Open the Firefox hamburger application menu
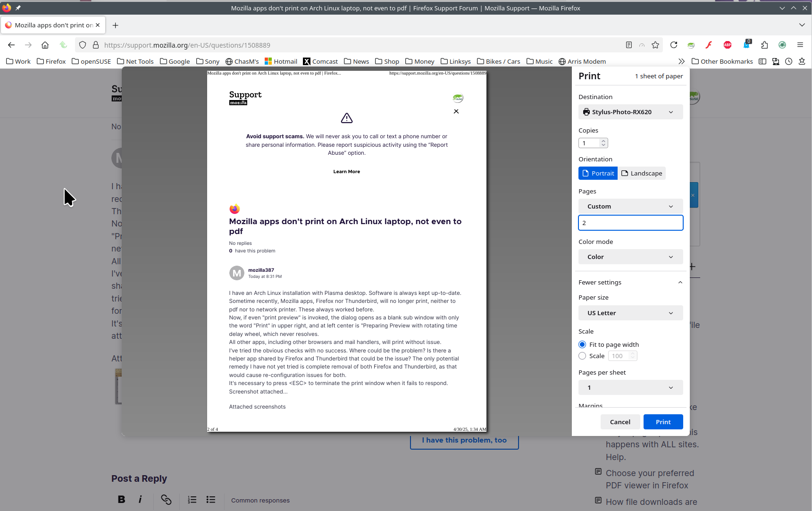Image resolution: width=812 pixels, height=511 pixels. (800, 45)
